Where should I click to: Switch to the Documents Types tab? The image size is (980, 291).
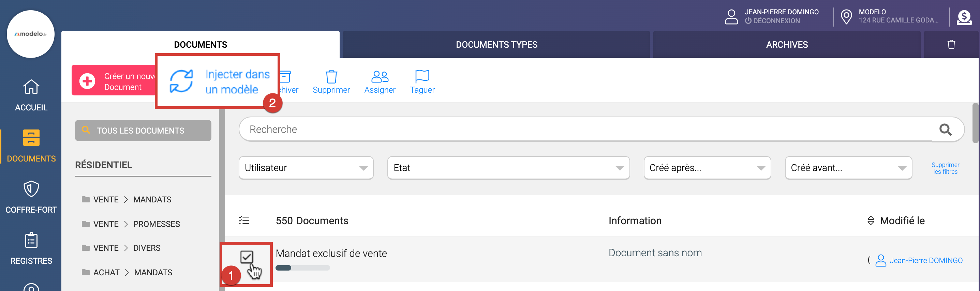tap(496, 45)
